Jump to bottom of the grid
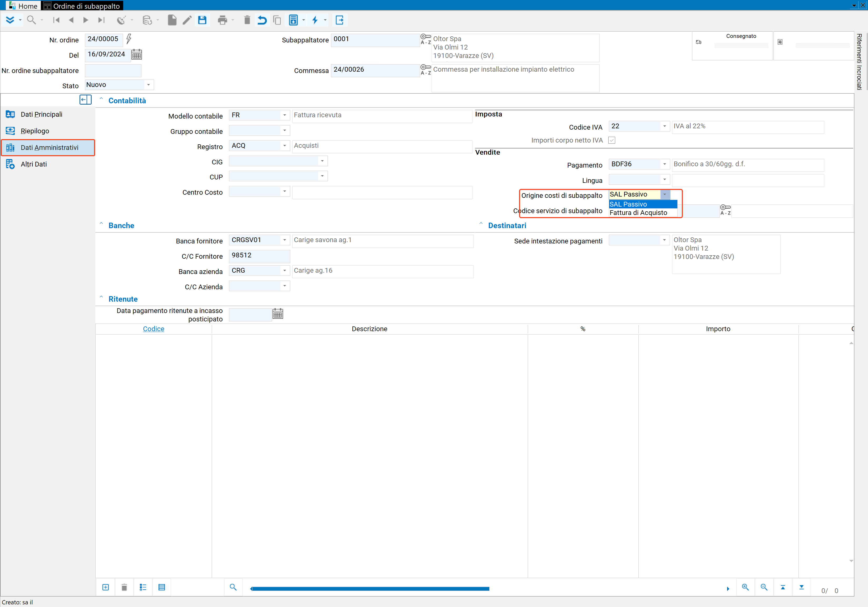This screenshot has height=607, width=868. (801, 587)
